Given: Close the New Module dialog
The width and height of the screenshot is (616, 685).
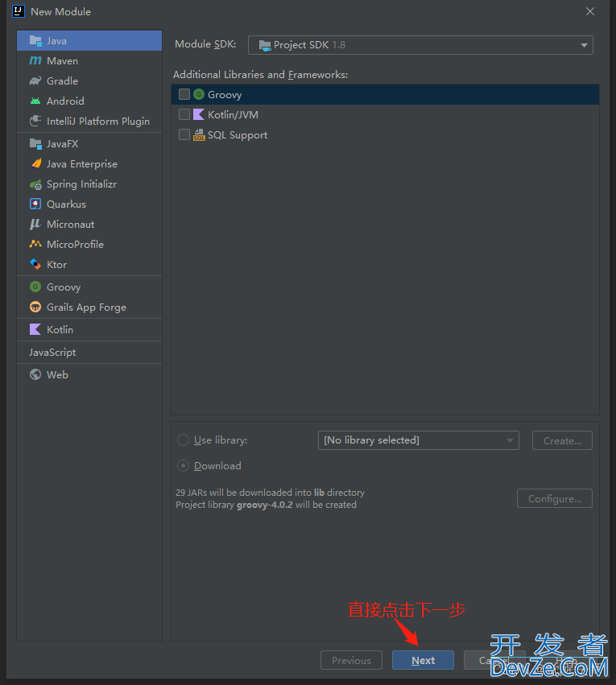Looking at the screenshot, I should [590, 11].
